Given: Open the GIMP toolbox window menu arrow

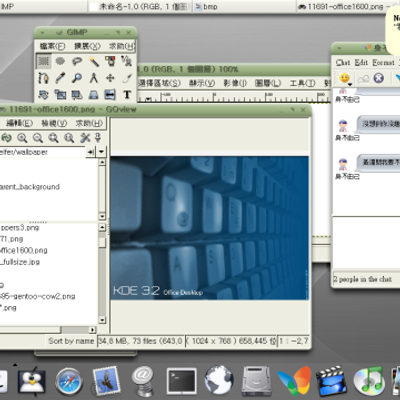Looking at the screenshot, I should tap(42, 33).
